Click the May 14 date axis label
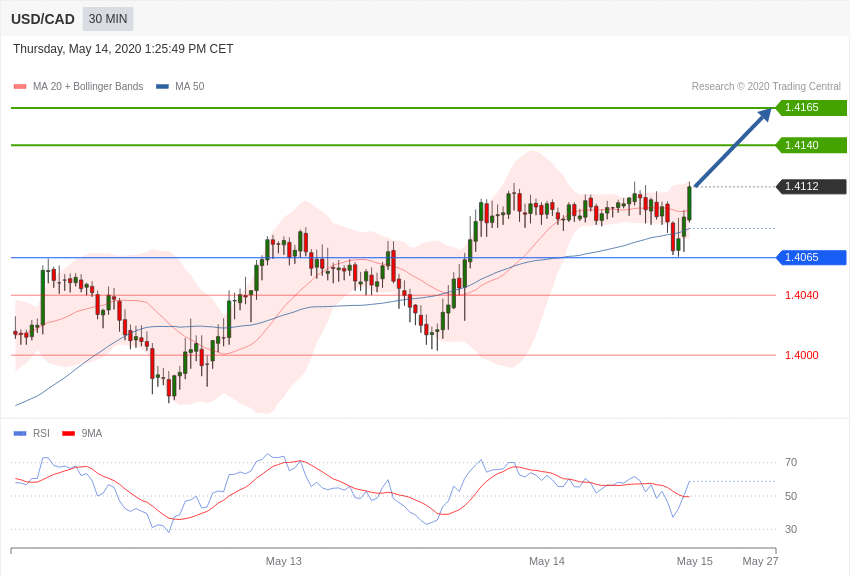Screen dimensions: 850x576 pos(546,561)
